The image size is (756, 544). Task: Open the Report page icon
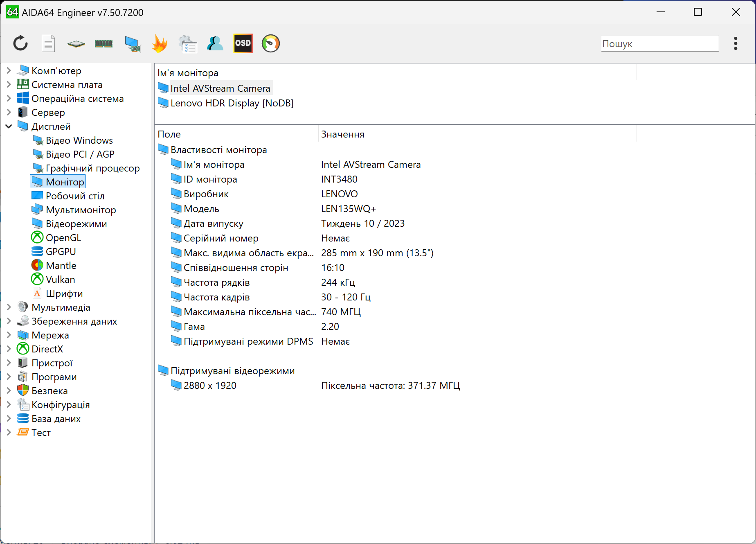[48, 43]
